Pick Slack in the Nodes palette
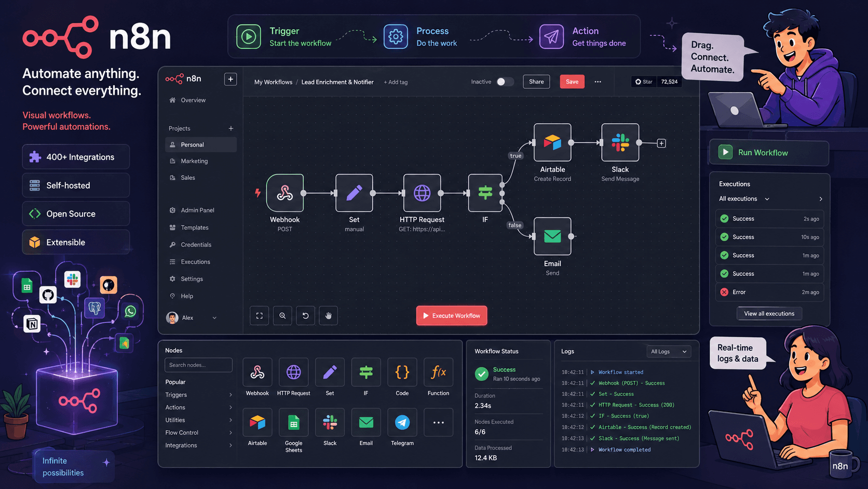868x489 pixels. [330, 422]
